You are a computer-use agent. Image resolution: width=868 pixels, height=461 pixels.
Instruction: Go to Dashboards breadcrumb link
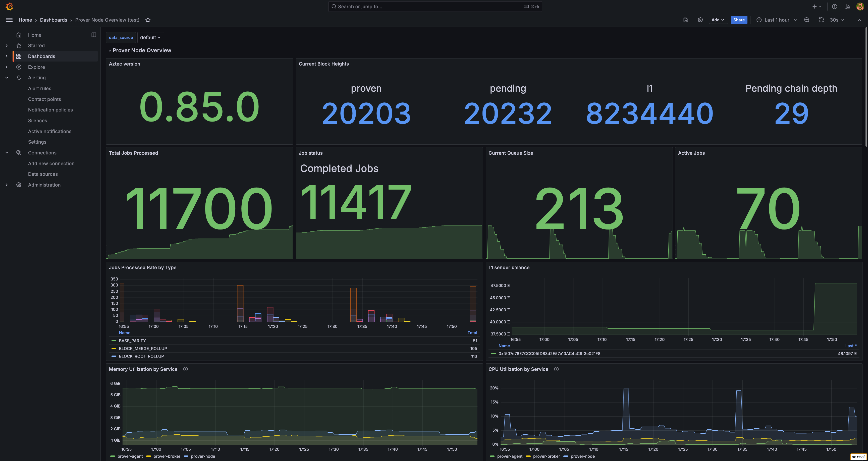53,20
